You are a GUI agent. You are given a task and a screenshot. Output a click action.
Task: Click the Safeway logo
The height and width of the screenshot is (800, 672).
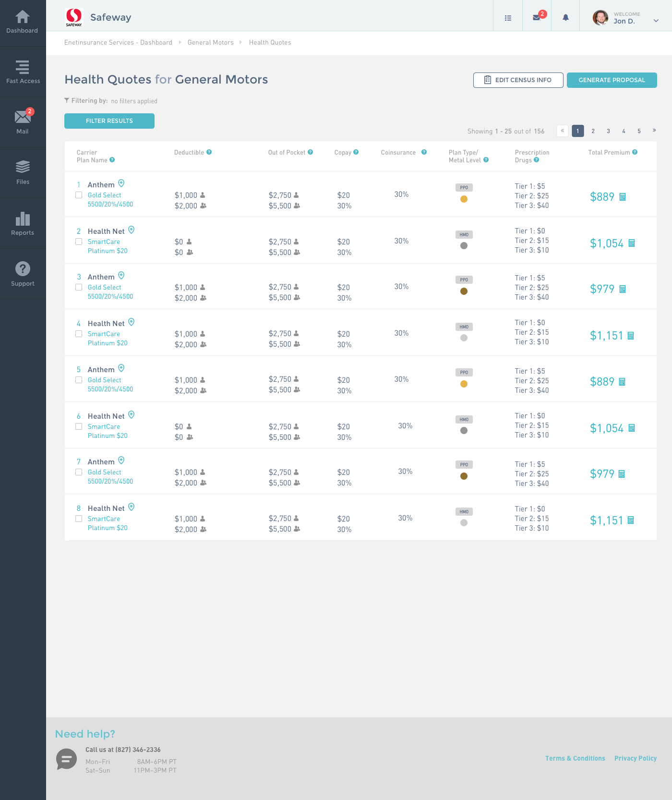tap(74, 17)
